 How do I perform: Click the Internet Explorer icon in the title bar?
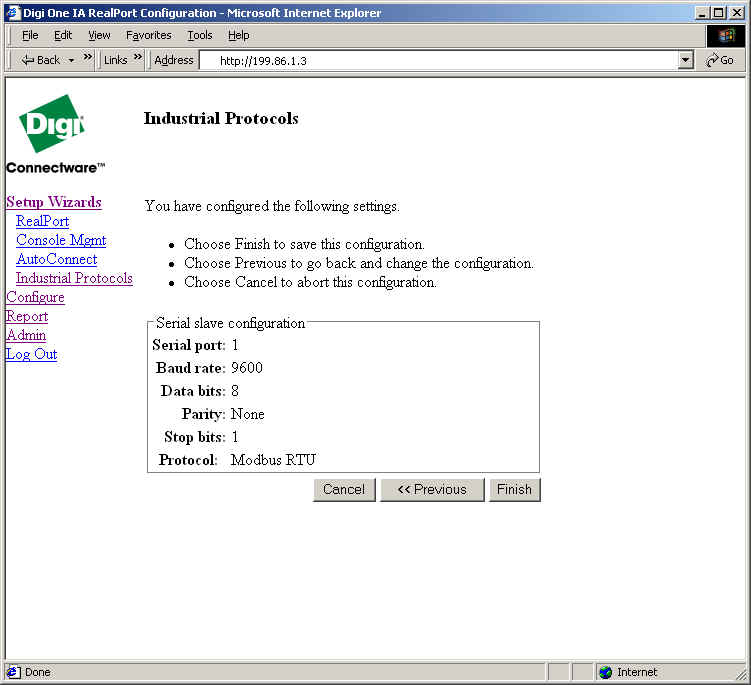[12, 13]
